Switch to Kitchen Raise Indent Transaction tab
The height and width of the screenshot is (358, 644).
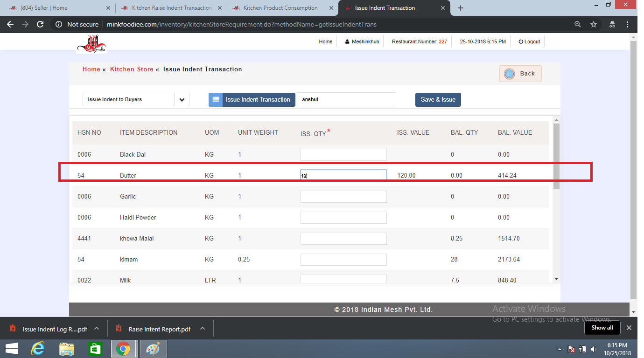(x=170, y=8)
